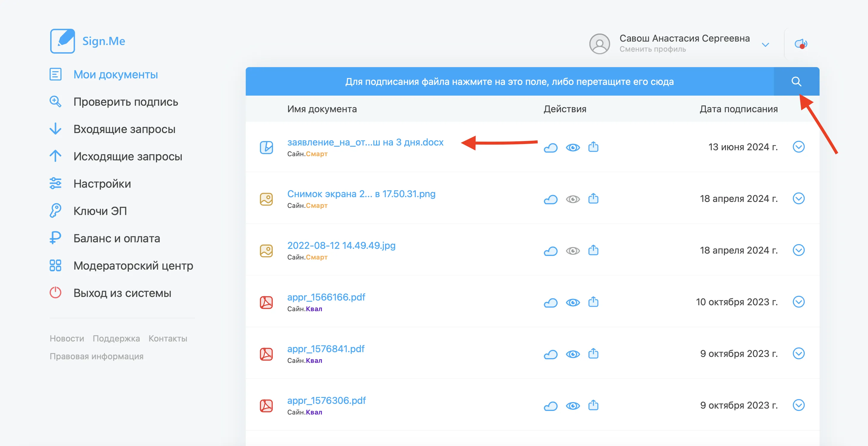
Task: Open Входящие запросы
Action: pos(124,129)
